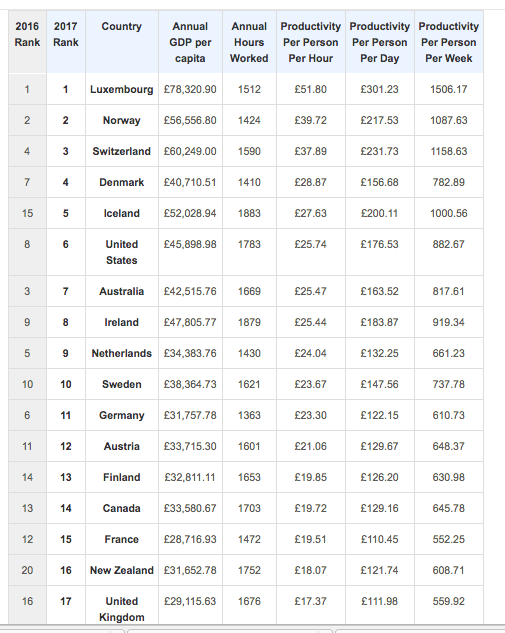Viewport: 505px width, 633px height.
Task: Select the Country column header
Action: pos(122,42)
